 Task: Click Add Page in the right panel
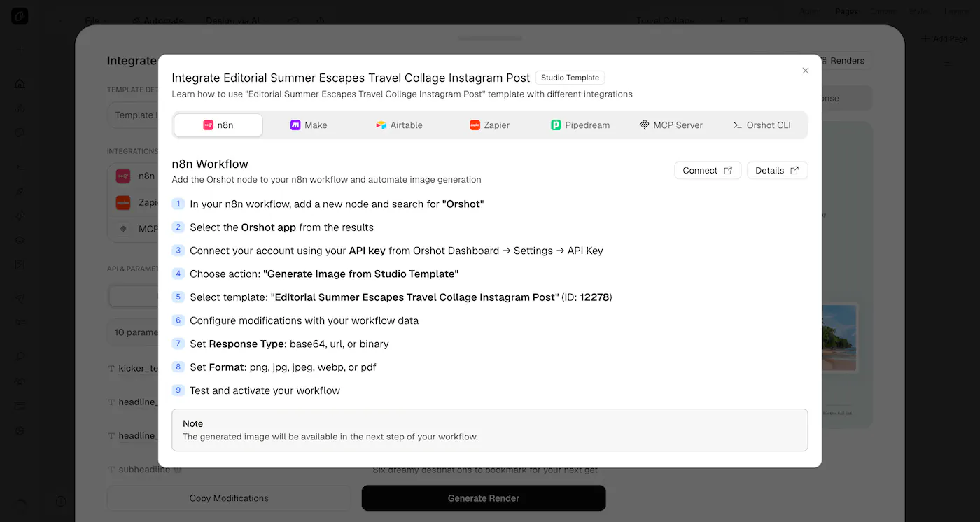tap(944, 39)
